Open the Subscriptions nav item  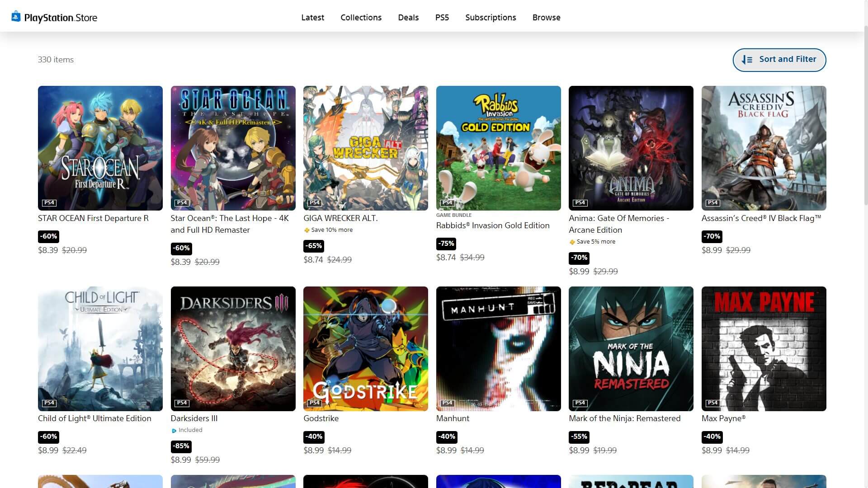pos(491,17)
